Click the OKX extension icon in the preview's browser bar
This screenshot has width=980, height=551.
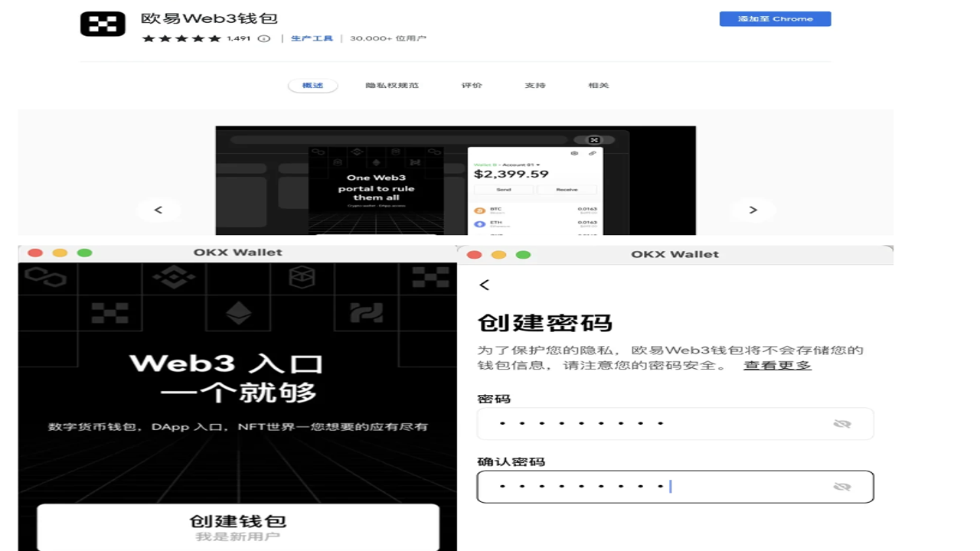pyautogui.click(x=594, y=140)
